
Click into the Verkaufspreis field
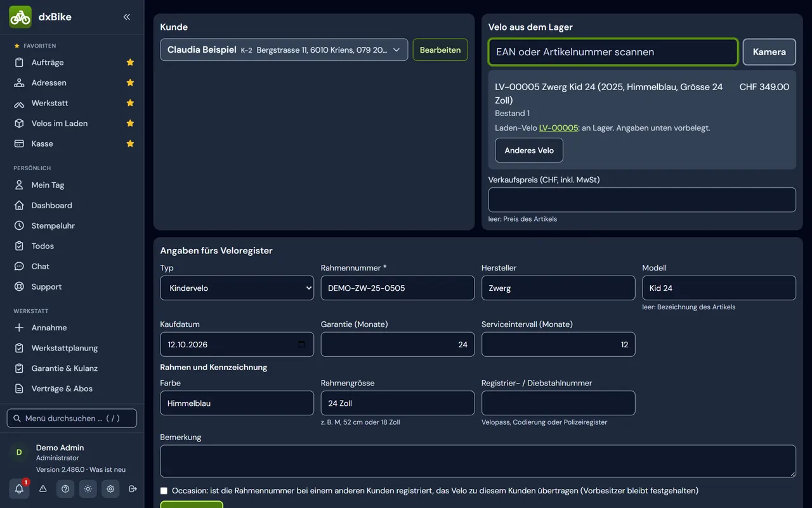642,199
